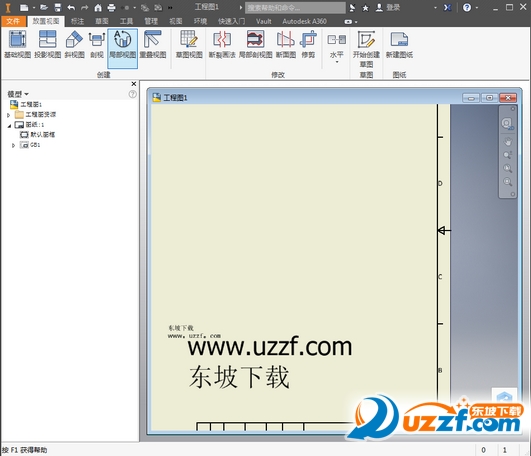Viewport: 531px width, 456px height.
Task: Select the 断裂画法 break view tool
Action: (x=222, y=44)
